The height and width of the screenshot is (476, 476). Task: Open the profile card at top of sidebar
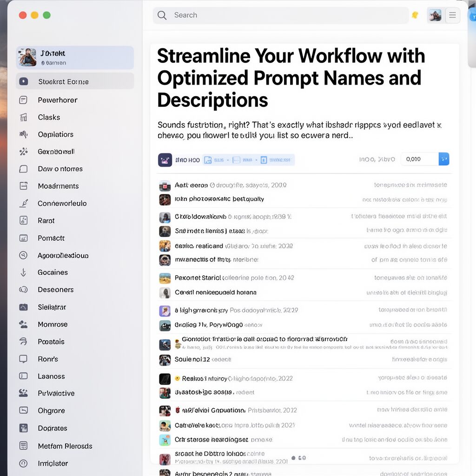74,58
